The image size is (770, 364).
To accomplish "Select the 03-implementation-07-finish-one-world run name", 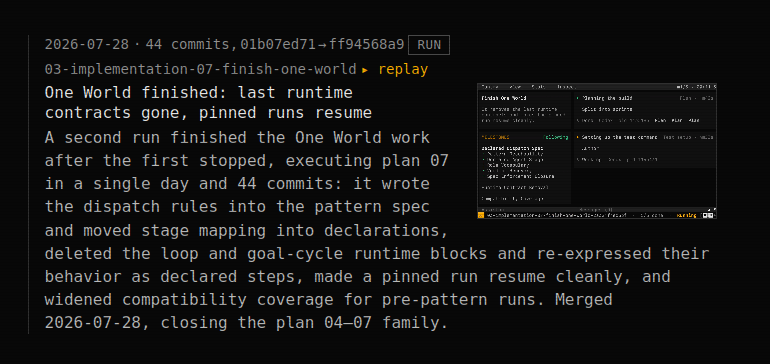I will [x=200, y=69].
